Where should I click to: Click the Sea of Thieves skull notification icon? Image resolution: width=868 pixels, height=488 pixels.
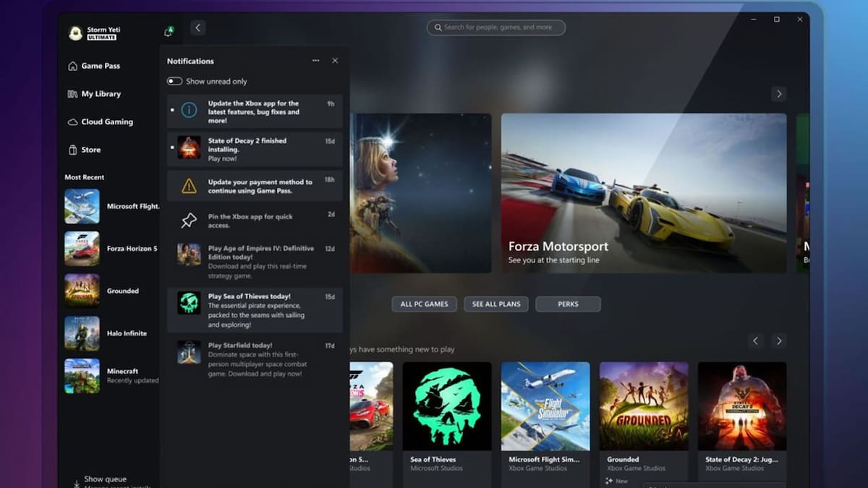pos(189,303)
